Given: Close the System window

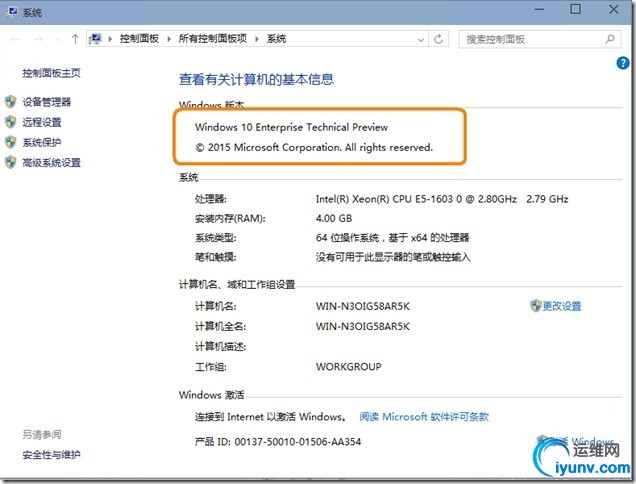Looking at the screenshot, I should point(614,9).
